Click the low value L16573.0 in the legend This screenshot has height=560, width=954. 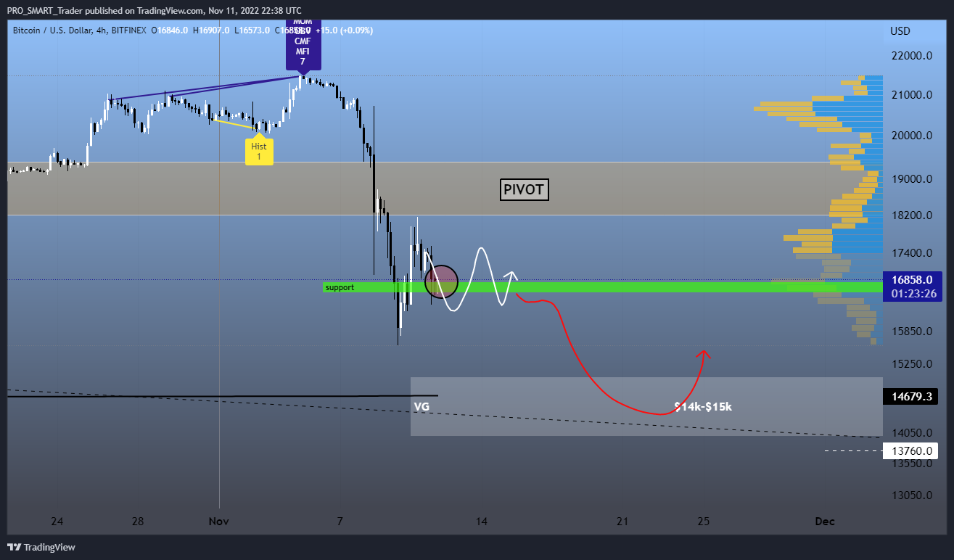pos(253,30)
